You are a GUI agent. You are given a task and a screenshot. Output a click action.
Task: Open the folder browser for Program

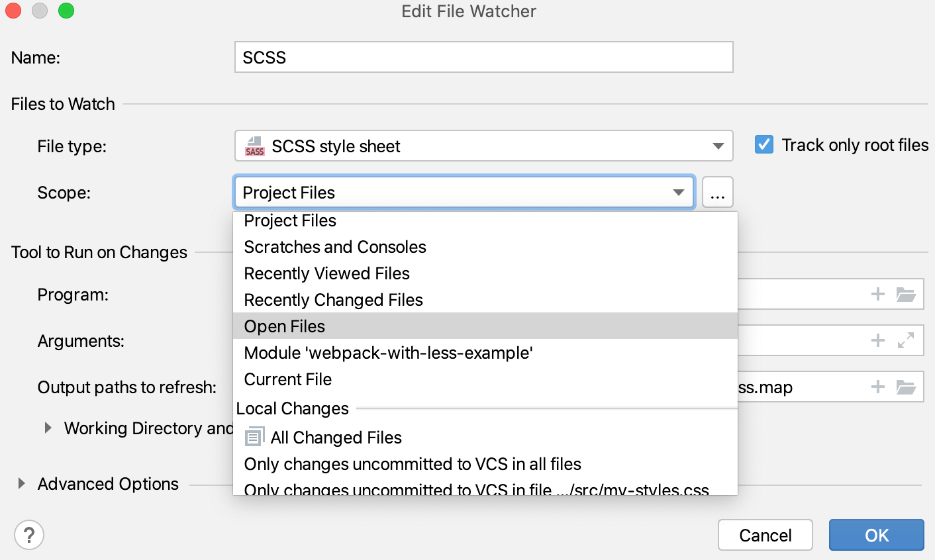pyautogui.click(x=907, y=294)
